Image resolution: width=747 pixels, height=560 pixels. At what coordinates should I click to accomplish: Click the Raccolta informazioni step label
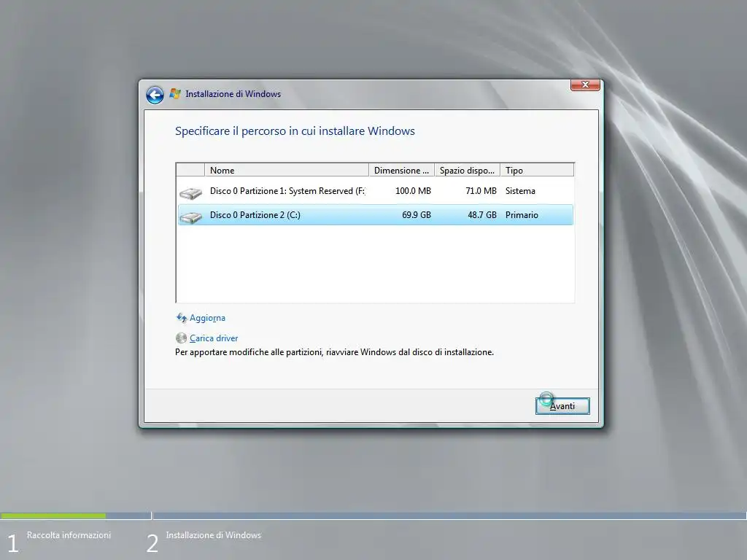pyautogui.click(x=69, y=534)
